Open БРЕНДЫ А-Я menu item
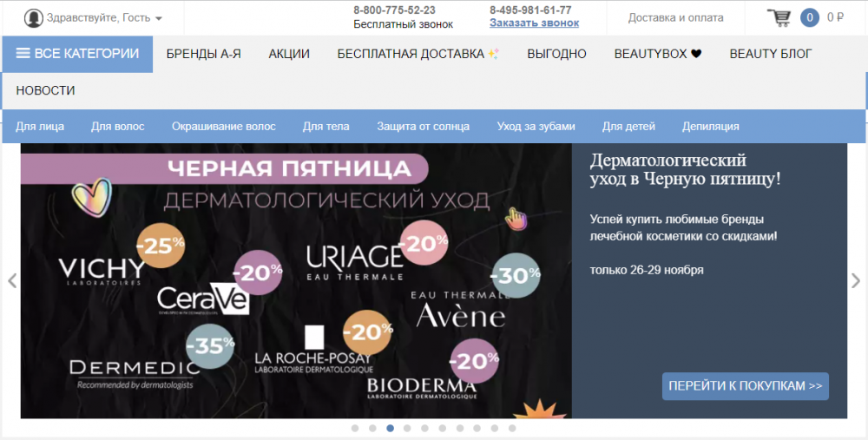The height and width of the screenshot is (440, 868). [204, 54]
